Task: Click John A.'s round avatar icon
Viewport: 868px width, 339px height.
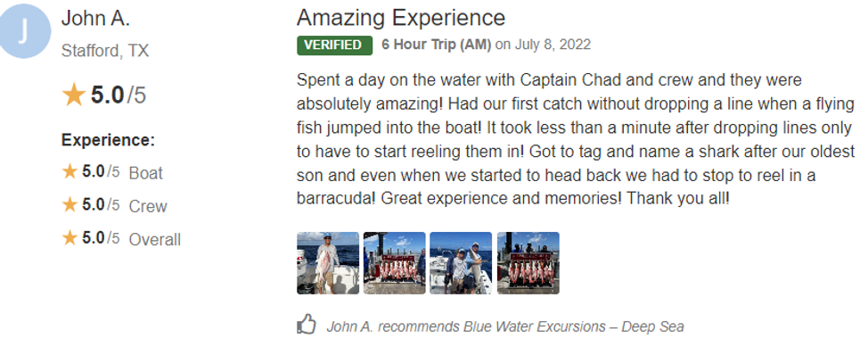Action: [x=24, y=30]
